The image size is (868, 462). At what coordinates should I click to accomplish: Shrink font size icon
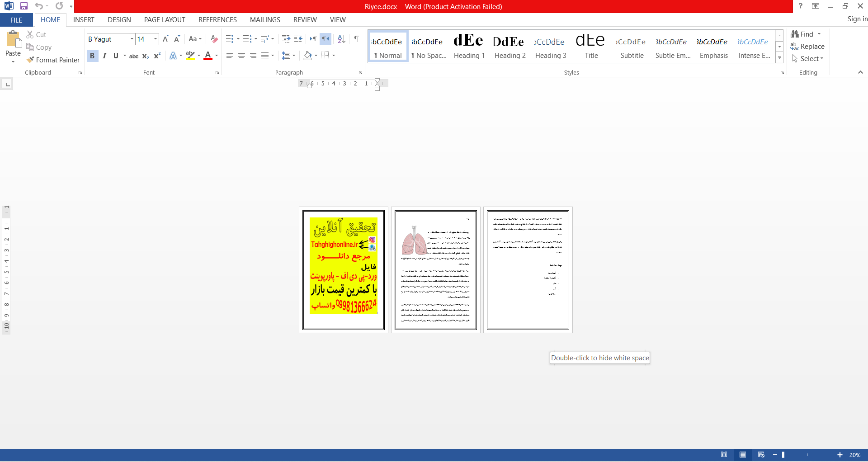[x=177, y=39]
